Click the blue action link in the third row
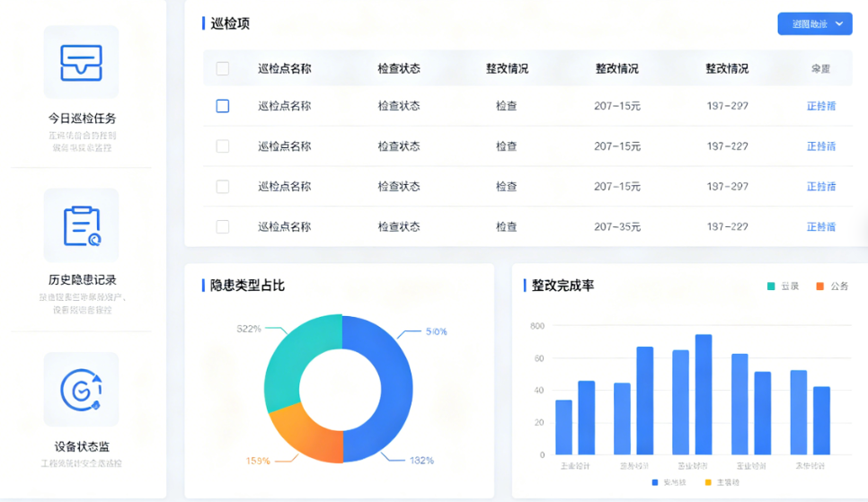868x502 pixels. pyautogui.click(x=821, y=187)
